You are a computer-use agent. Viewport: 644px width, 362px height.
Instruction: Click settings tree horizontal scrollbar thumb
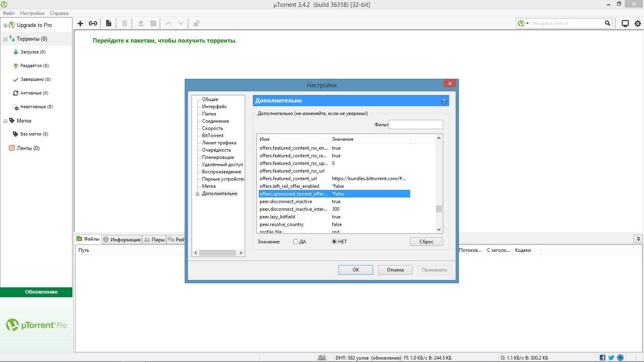[x=217, y=253]
